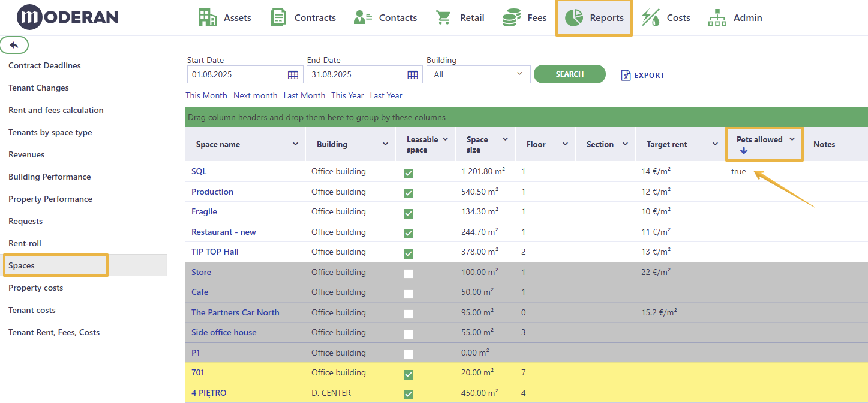Open the Fees coins icon
Viewport: 868px width, 403px height.
pos(512,17)
